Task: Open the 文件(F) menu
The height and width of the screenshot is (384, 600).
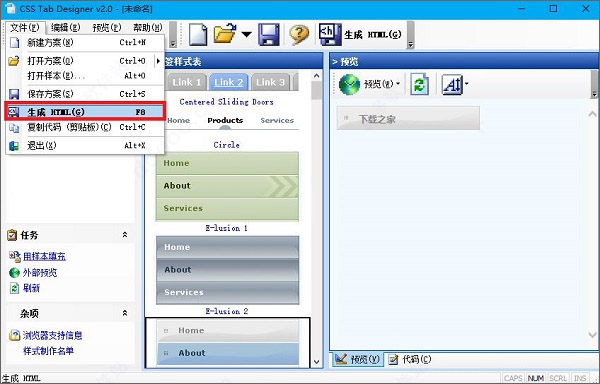Action: point(25,28)
